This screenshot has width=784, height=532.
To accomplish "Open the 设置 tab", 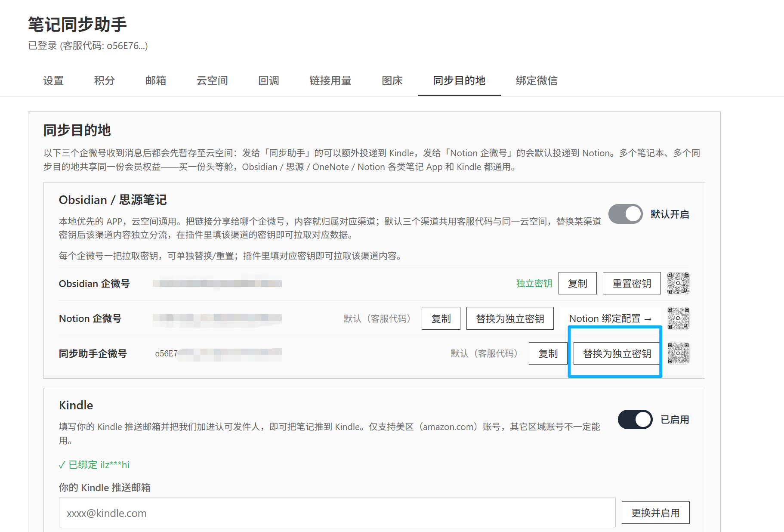I will [x=53, y=80].
